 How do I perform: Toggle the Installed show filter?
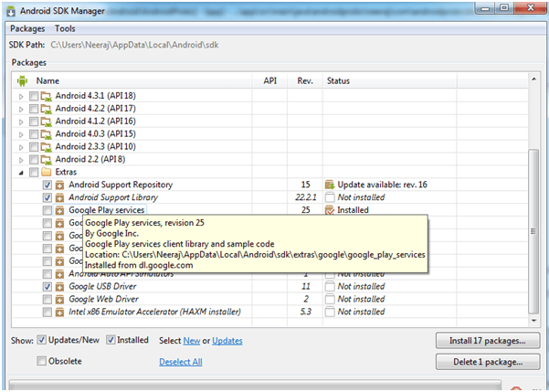pos(111,340)
